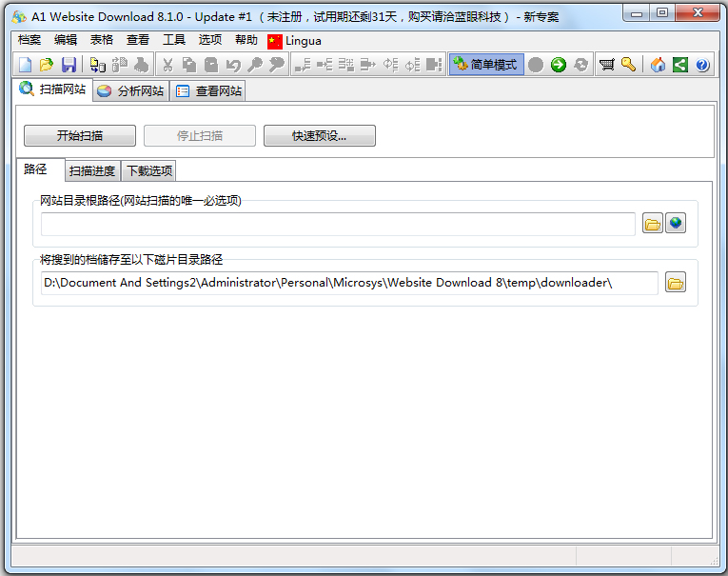Click the 停止扫描 button
The height and width of the screenshot is (576, 728).
pos(200,135)
